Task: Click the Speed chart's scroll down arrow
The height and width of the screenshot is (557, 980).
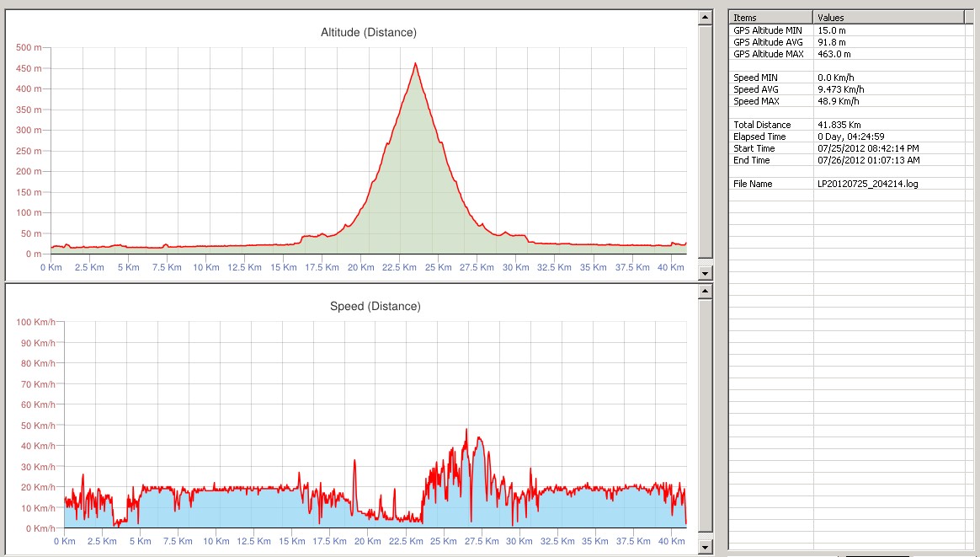Action: 706,548
